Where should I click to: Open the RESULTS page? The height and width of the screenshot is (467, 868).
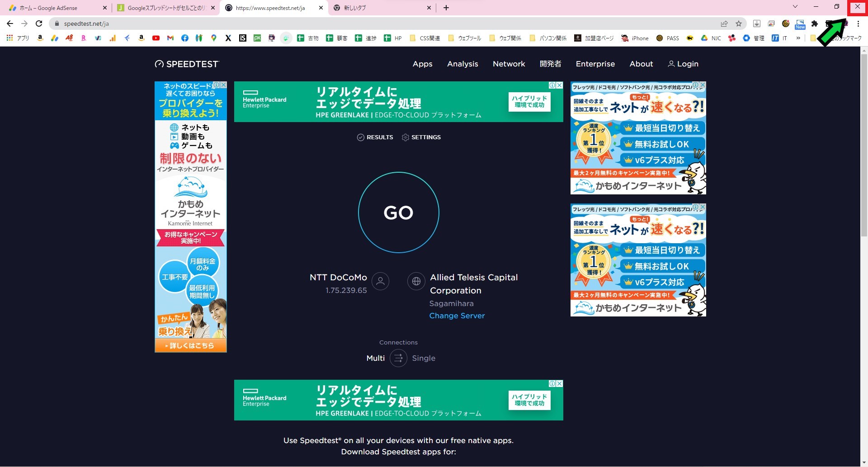point(375,137)
